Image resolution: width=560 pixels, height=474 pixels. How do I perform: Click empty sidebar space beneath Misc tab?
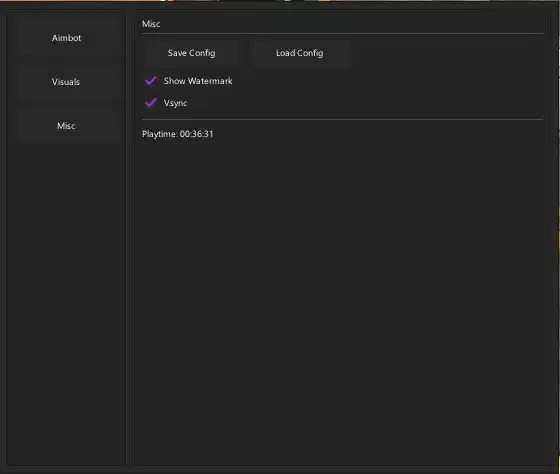point(66,304)
